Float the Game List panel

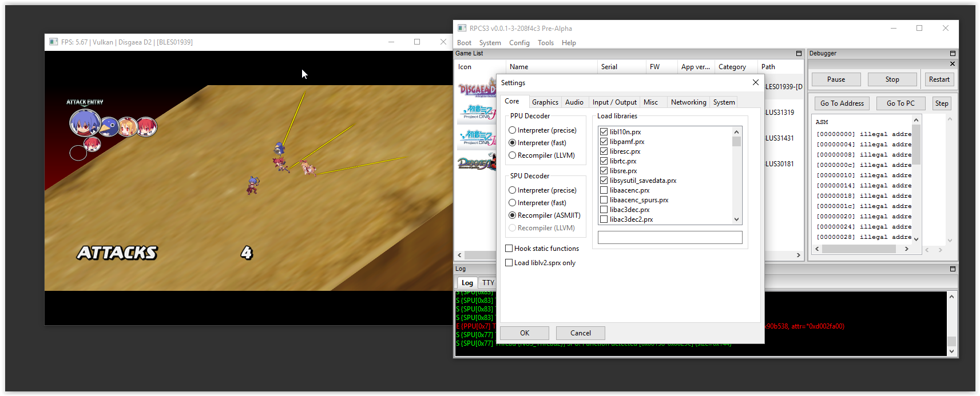click(x=799, y=54)
